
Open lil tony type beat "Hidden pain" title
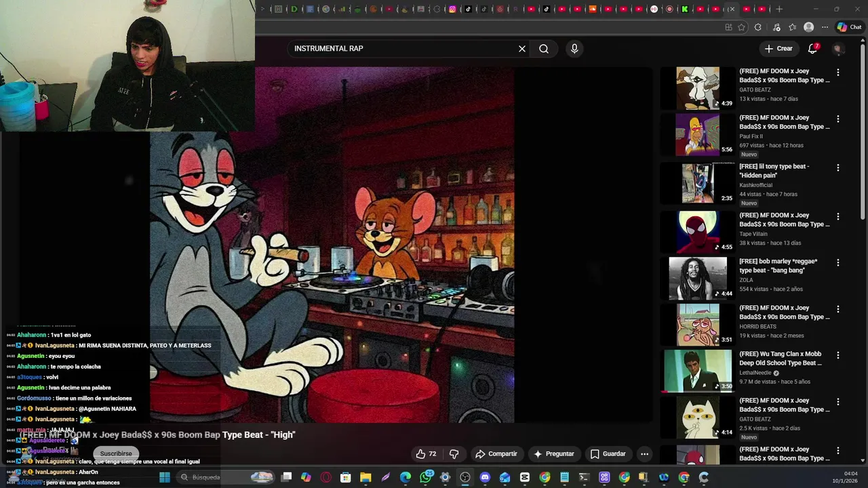coord(774,171)
